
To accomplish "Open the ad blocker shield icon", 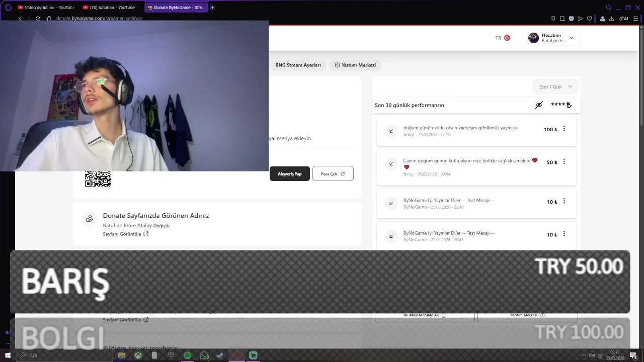I will (x=571, y=19).
